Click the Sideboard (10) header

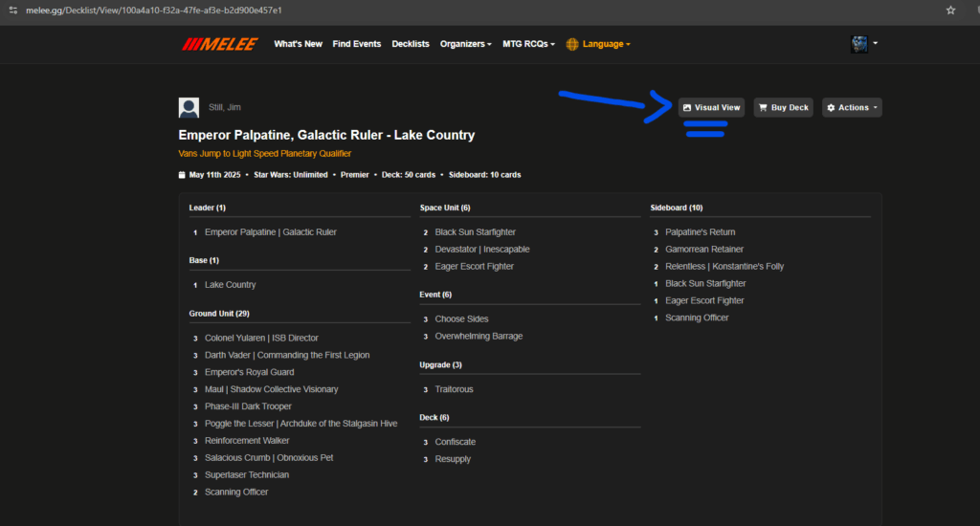(677, 208)
